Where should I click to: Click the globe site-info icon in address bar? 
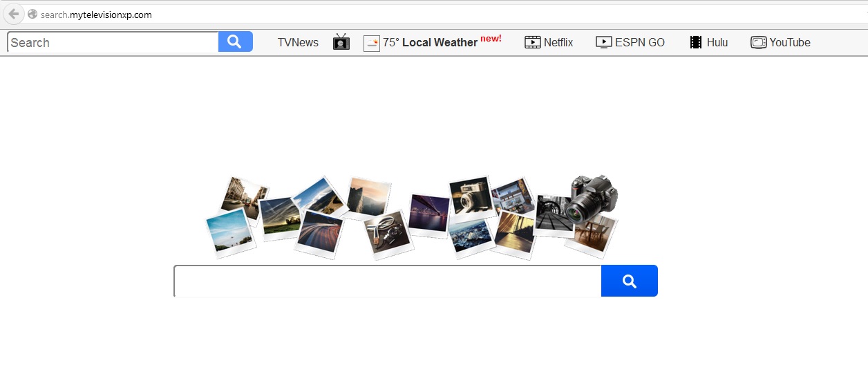point(32,14)
